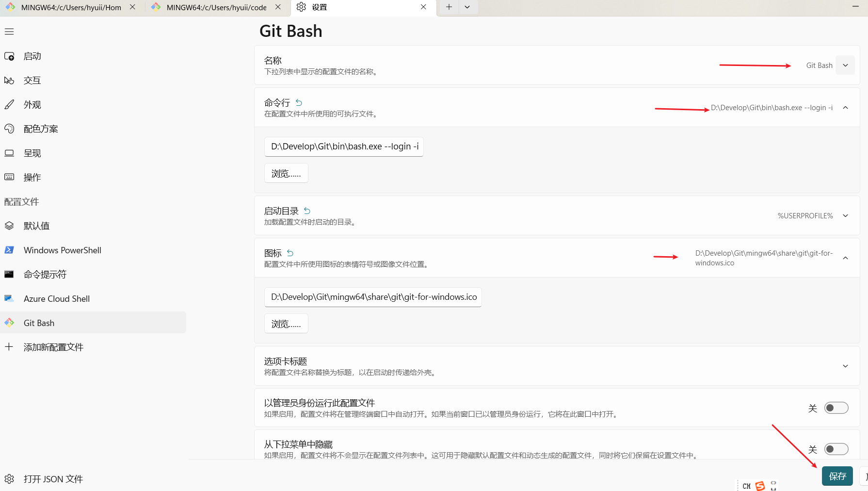Click the paintbrush icon next to 外观
This screenshot has width=868, height=491.
tap(9, 104)
